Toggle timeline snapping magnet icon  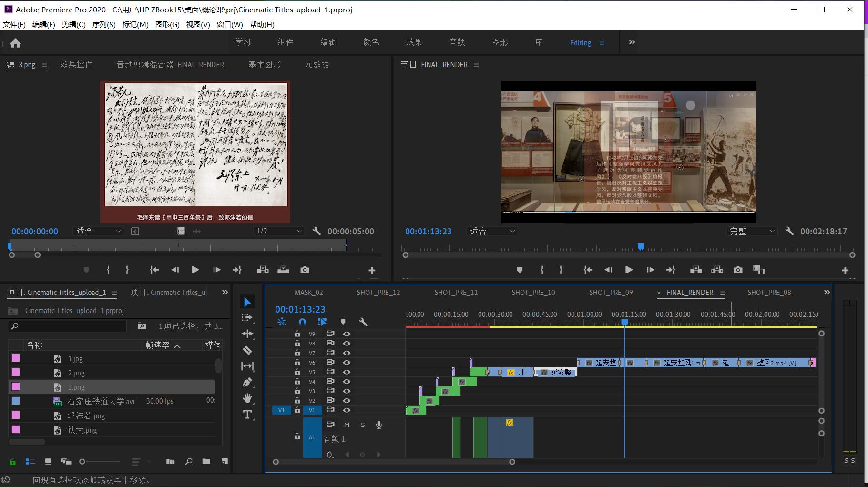302,322
